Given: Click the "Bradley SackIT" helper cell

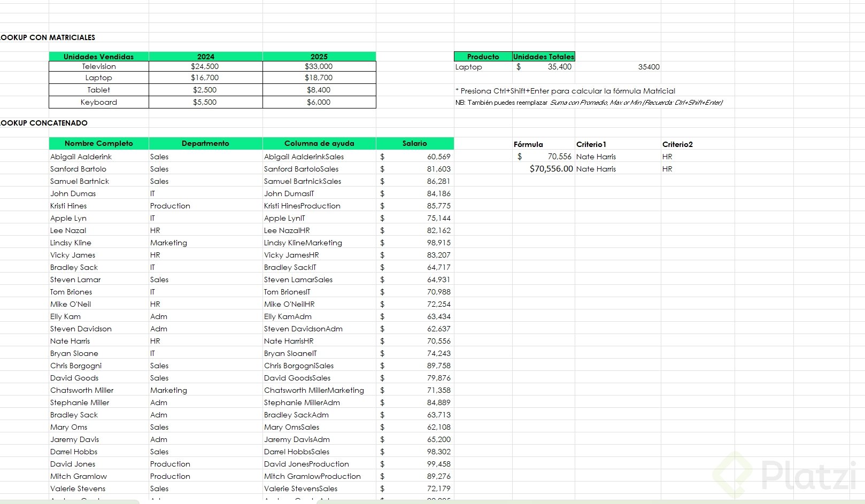Looking at the screenshot, I should click(319, 267).
